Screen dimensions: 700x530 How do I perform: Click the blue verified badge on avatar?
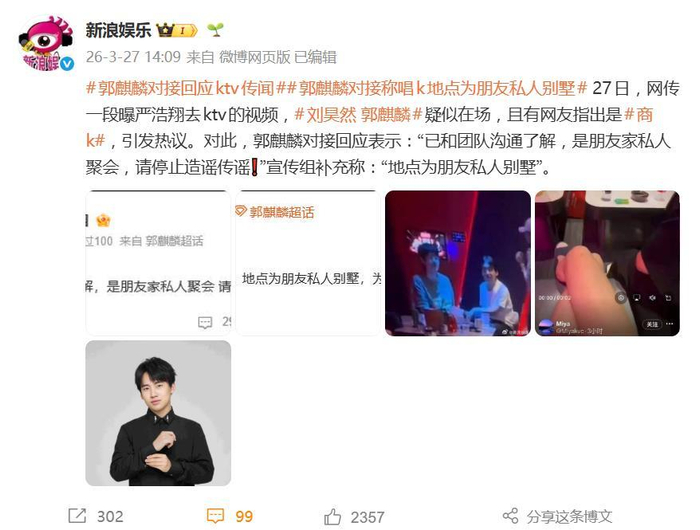[x=67, y=64]
